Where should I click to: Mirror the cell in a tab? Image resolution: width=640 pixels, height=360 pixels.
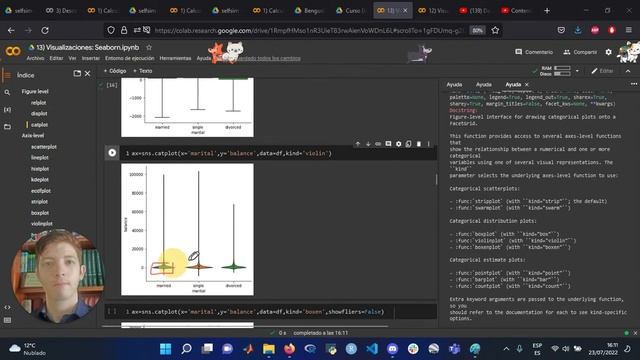(409, 144)
